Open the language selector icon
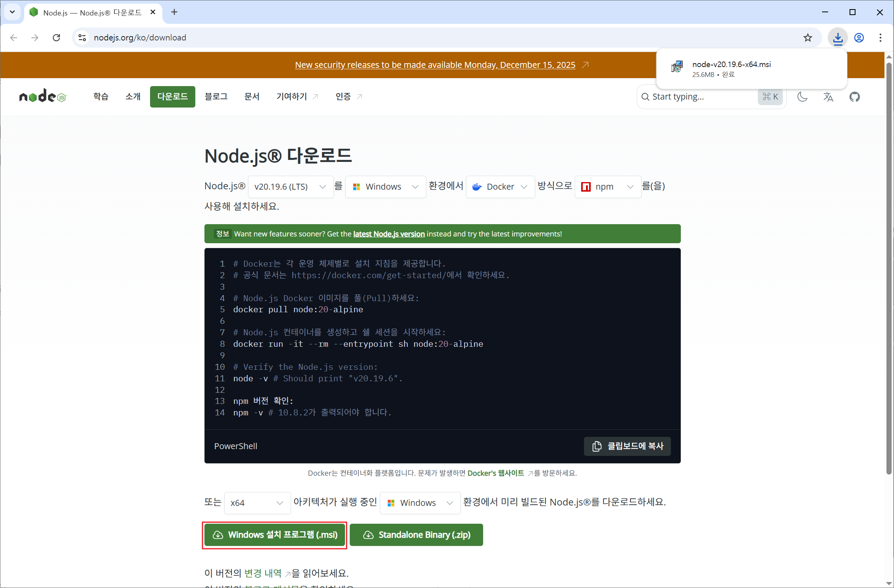The width and height of the screenshot is (894, 588). coord(828,97)
